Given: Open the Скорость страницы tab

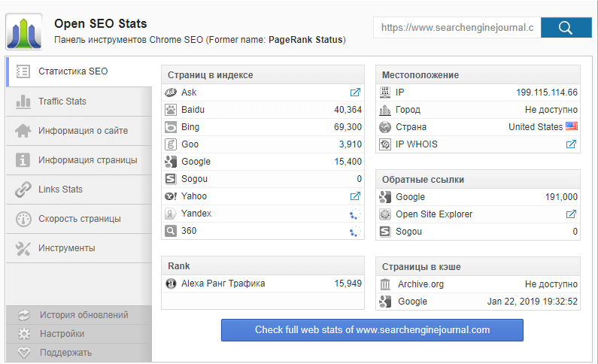Looking at the screenshot, I should (x=79, y=219).
